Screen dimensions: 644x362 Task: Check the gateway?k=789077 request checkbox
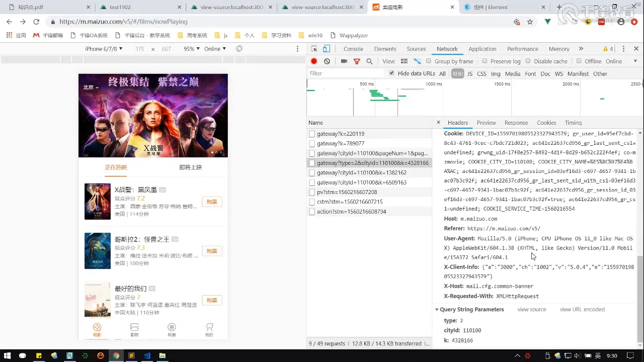[312, 143]
